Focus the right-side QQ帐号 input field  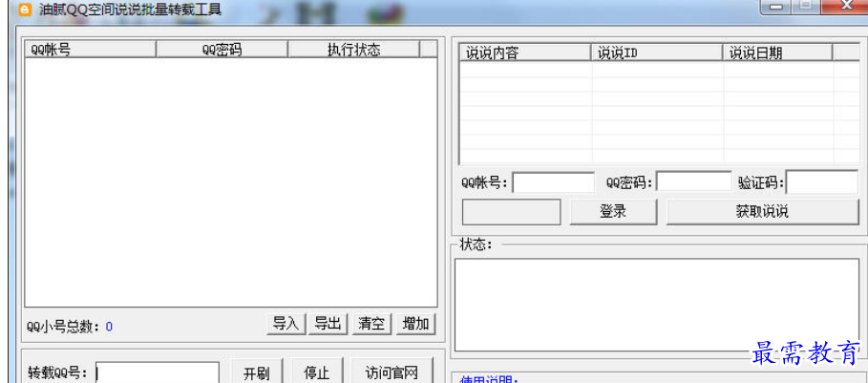(554, 182)
